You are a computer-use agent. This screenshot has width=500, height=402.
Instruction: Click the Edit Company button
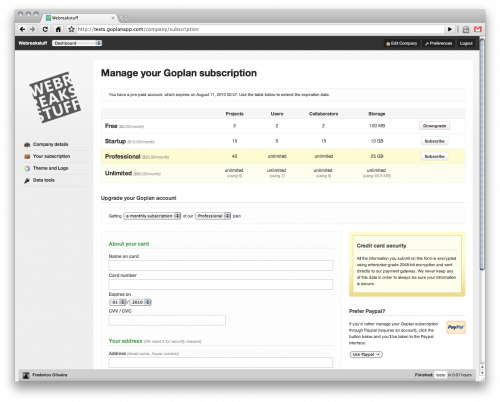tap(401, 43)
